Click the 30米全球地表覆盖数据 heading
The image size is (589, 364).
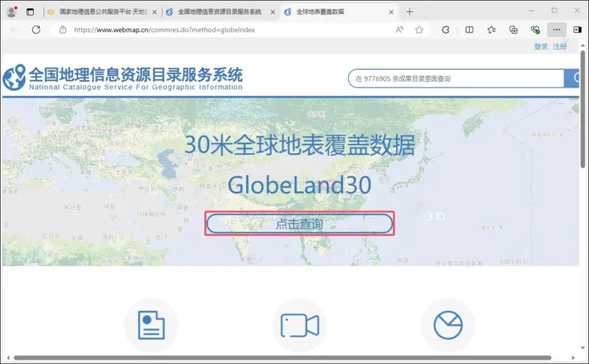pos(300,145)
